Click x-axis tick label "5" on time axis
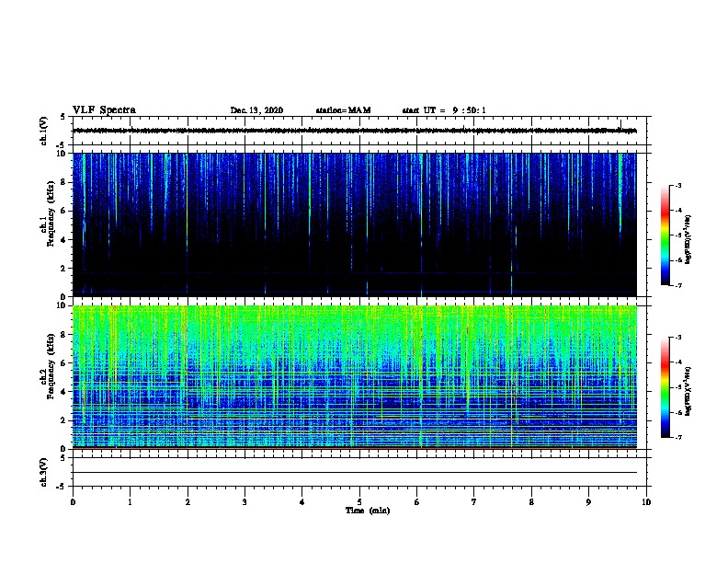Screen dimensions: 728x563 (x=359, y=502)
